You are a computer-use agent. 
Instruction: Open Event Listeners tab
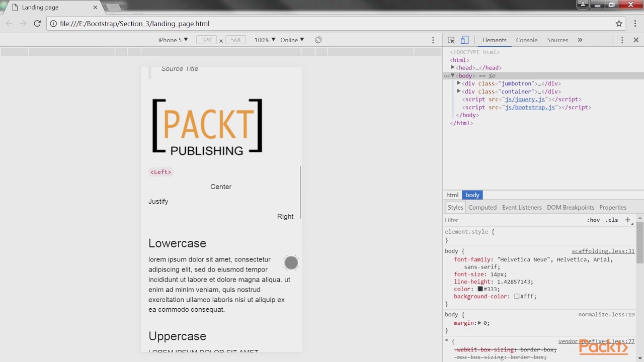(x=522, y=207)
